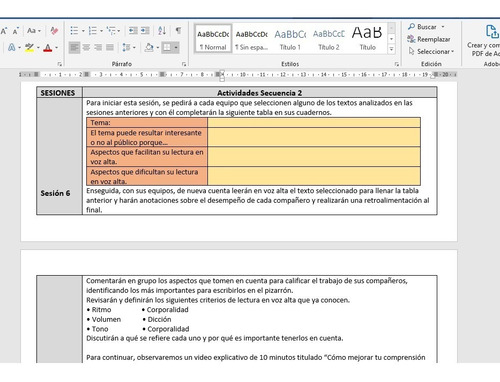The image size is (500, 382).
Task: Toggle Justify paragraph alignment
Action: (x=110, y=47)
